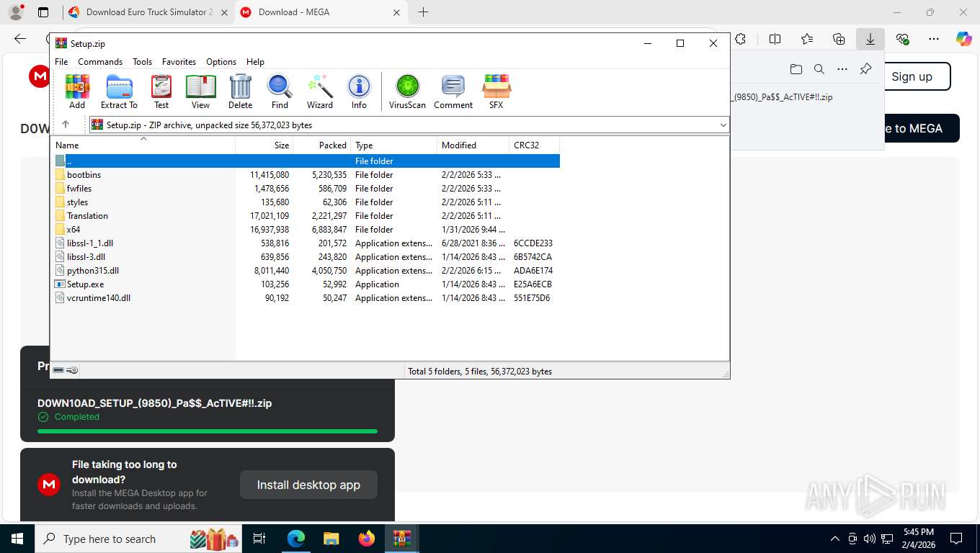Click the taskbar search box

click(x=139, y=539)
